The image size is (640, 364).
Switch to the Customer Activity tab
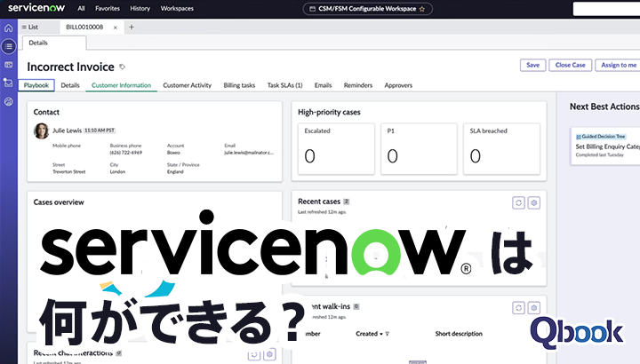(187, 85)
